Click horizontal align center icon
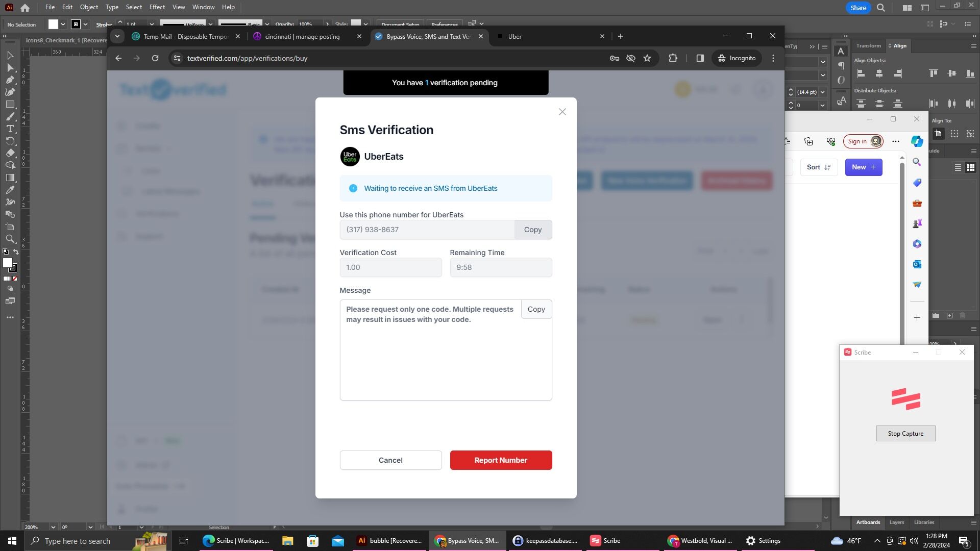Viewport: 980px width, 551px height. pyautogui.click(x=879, y=73)
